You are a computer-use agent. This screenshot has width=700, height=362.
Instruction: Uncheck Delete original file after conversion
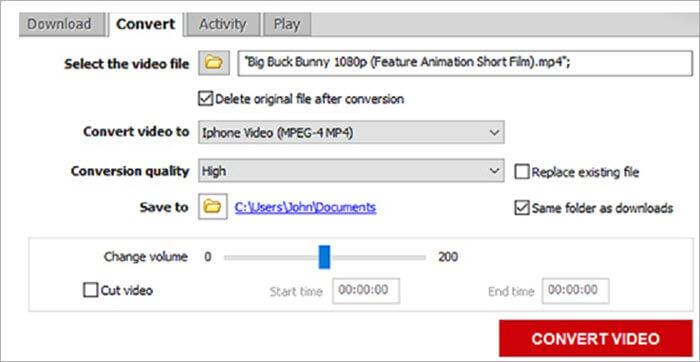point(205,99)
